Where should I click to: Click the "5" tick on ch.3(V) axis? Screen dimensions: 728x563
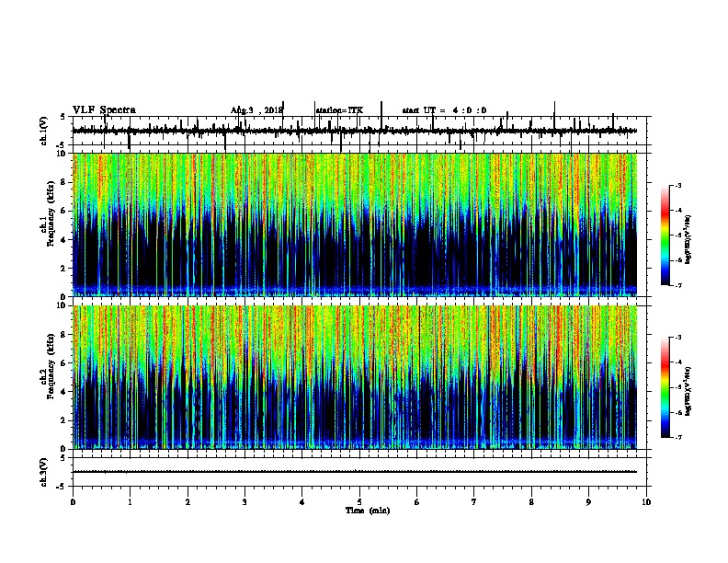point(63,458)
